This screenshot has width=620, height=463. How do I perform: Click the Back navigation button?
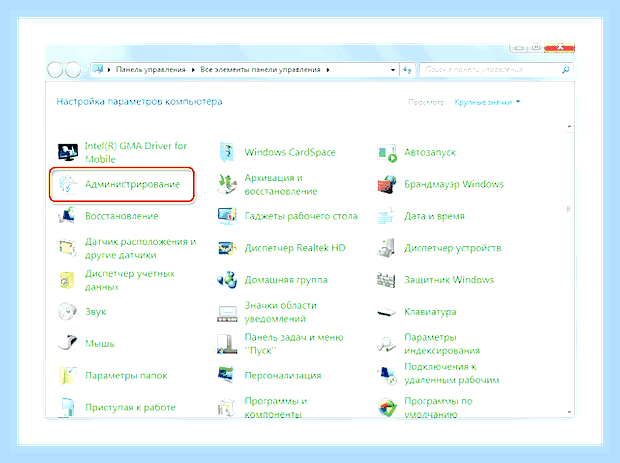click(x=55, y=70)
